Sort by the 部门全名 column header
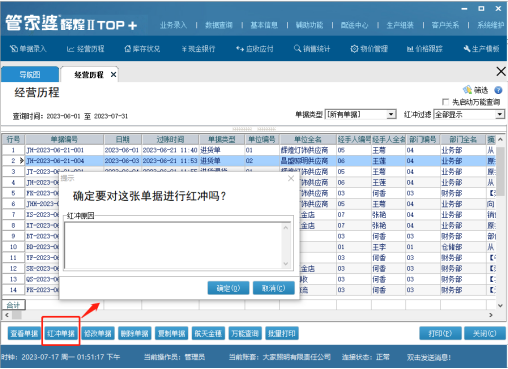Image resolution: width=508 pixels, height=369 pixels. tap(463, 139)
